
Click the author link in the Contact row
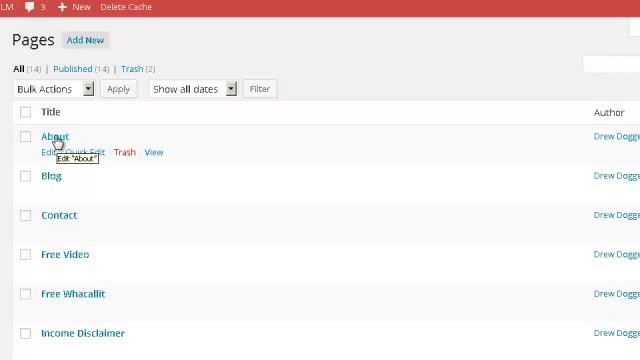click(x=617, y=215)
